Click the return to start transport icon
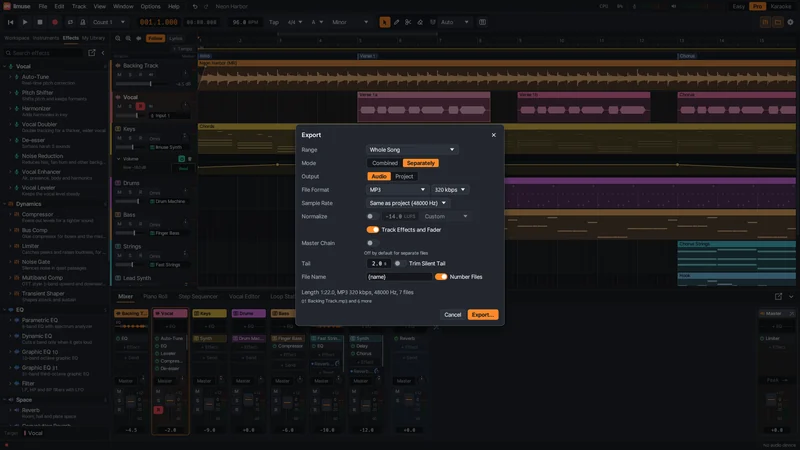 pyautogui.click(x=11, y=22)
